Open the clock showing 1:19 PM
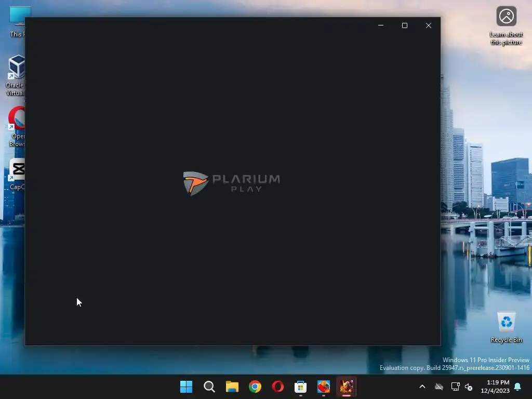532x399 pixels. coord(495,387)
